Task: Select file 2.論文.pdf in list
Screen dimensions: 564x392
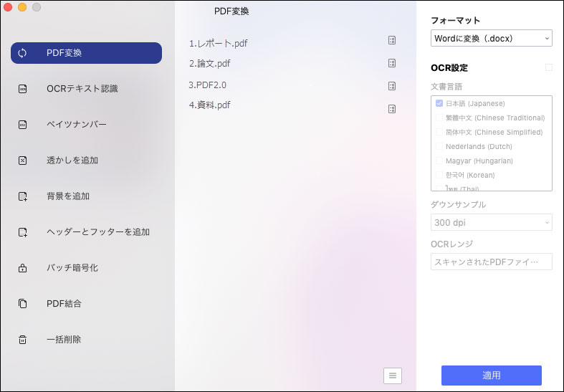Action: coord(210,64)
